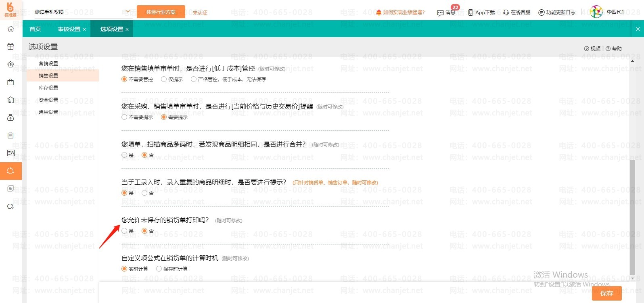
Task: Open 通用设置 in the settings menu
Action: (48, 112)
